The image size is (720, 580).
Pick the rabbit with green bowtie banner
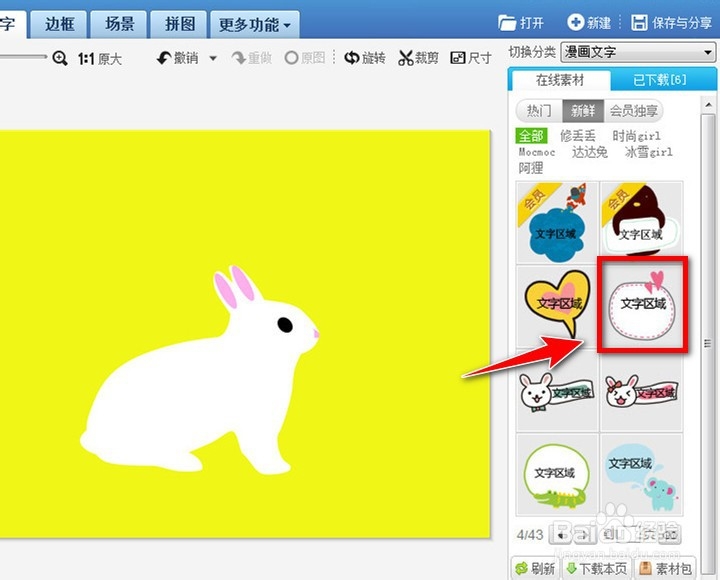[557, 391]
